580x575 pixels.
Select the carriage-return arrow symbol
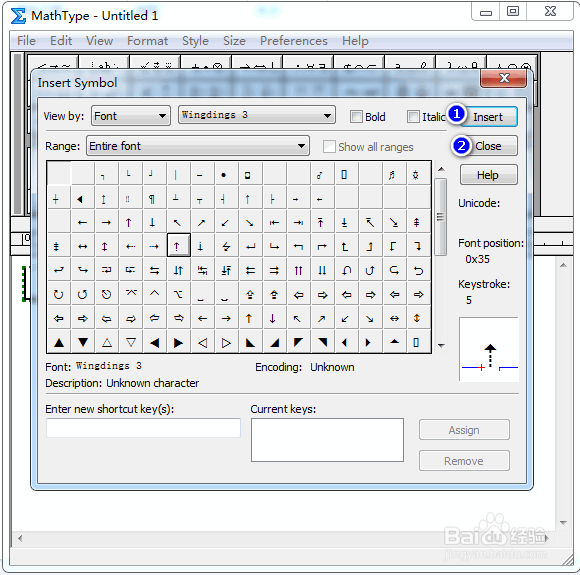[250, 246]
